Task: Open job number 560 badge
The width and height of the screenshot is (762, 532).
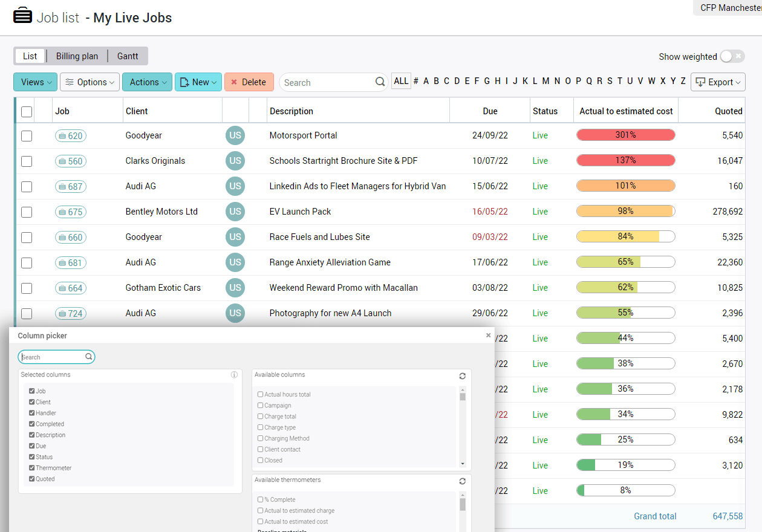Action: [71, 161]
